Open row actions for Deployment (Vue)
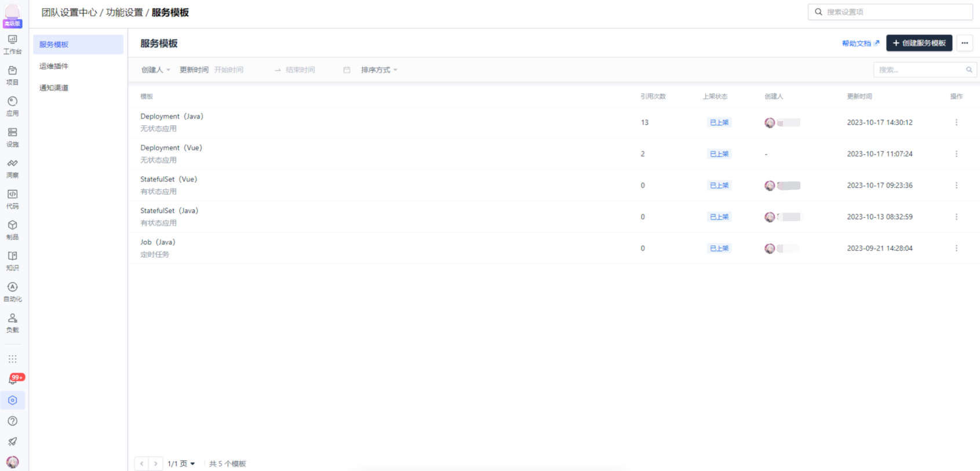This screenshot has width=980, height=471. 956,154
